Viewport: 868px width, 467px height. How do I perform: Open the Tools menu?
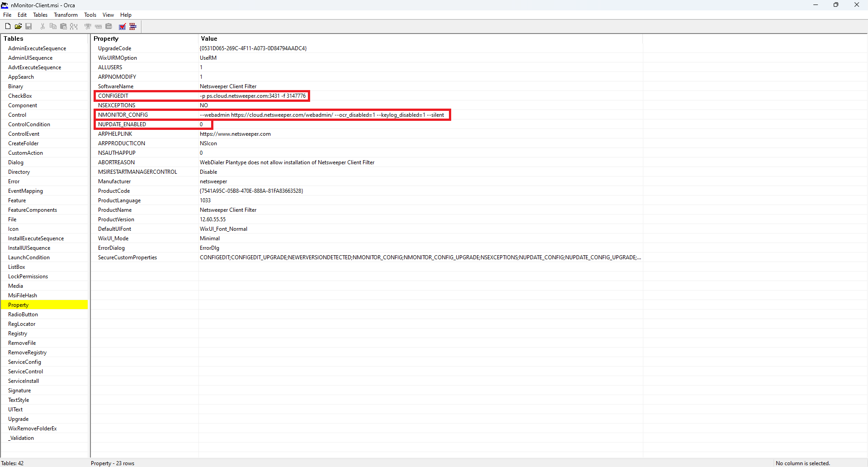pyautogui.click(x=90, y=15)
